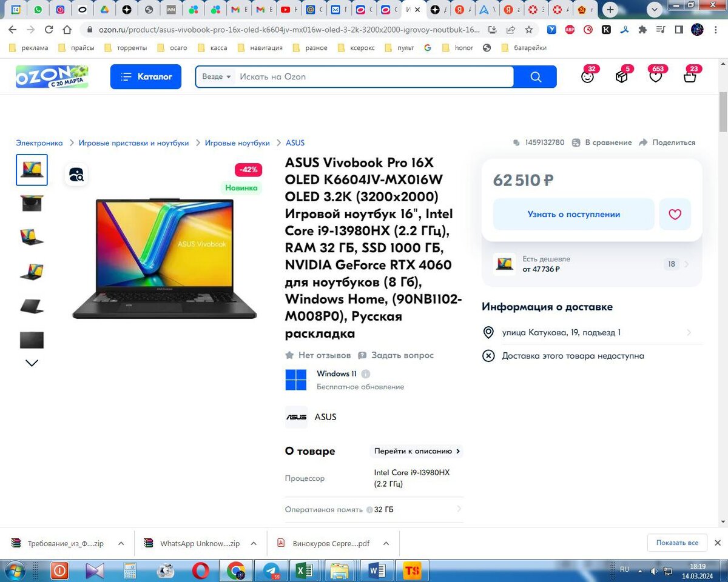Expand the address улица Катукова, 19 row
Viewport: 728px width, 582px height.
[x=592, y=332]
